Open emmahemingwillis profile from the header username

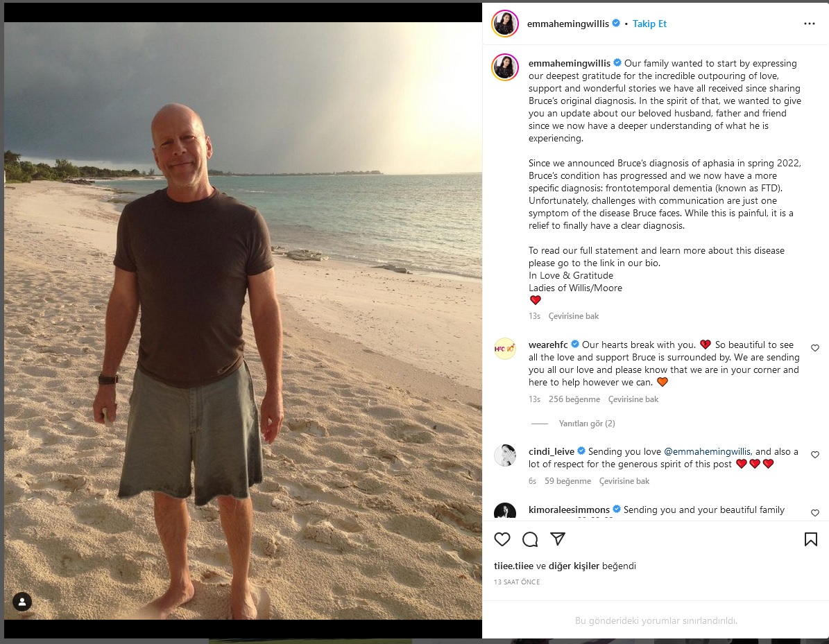pos(568,24)
